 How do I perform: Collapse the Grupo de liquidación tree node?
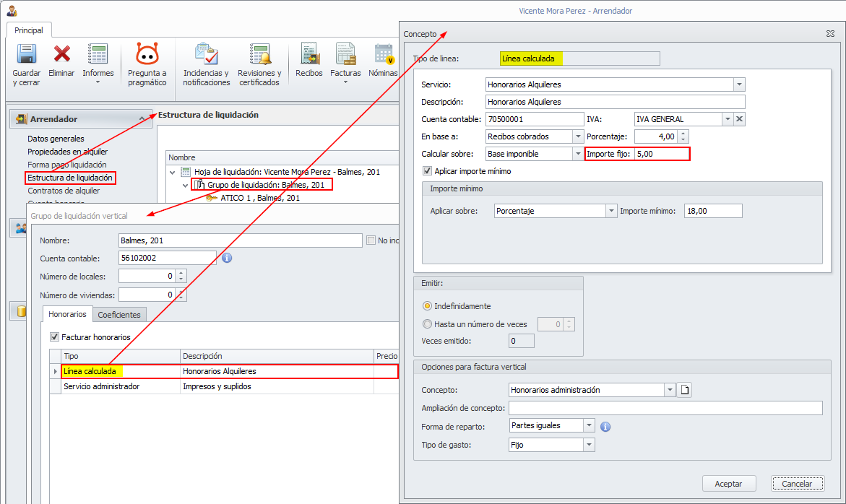pyautogui.click(x=185, y=186)
